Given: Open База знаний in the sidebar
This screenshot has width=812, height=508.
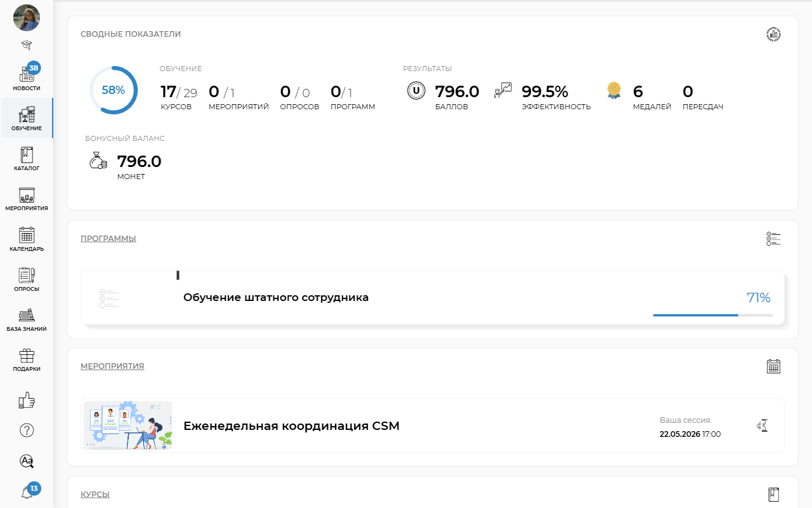Looking at the screenshot, I should [27, 320].
